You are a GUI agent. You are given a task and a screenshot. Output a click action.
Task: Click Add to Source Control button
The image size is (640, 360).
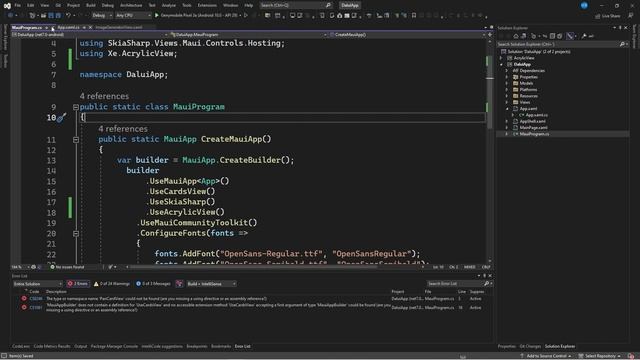click(546, 356)
